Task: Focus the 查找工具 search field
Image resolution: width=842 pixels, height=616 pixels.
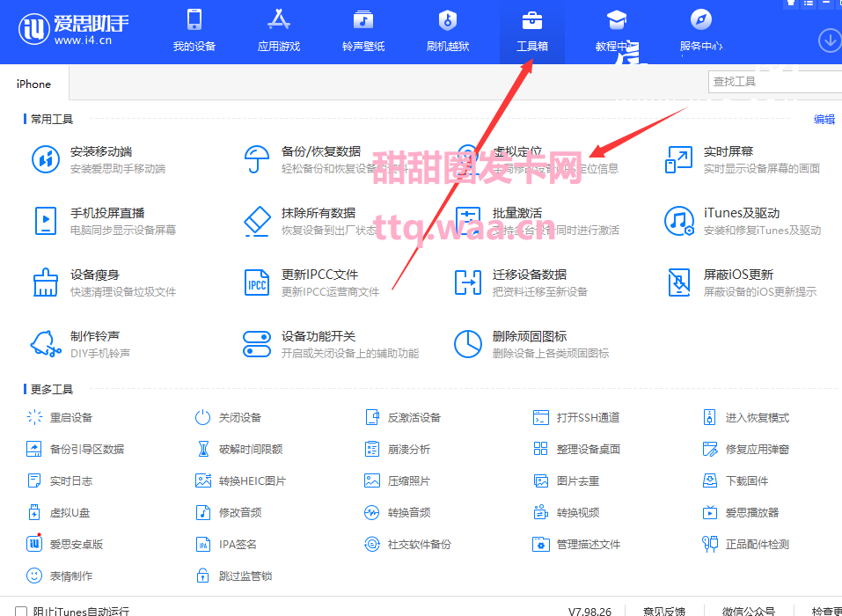Action: [x=775, y=82]
